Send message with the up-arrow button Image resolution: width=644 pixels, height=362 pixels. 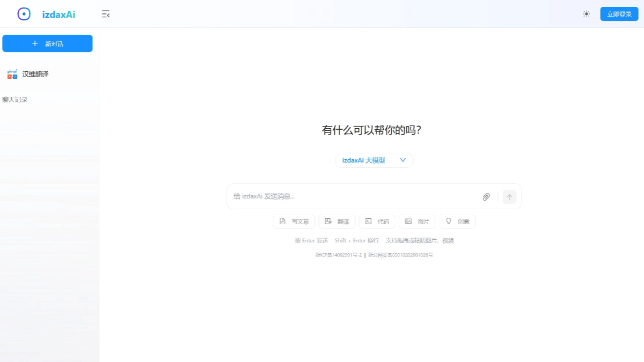510,197
